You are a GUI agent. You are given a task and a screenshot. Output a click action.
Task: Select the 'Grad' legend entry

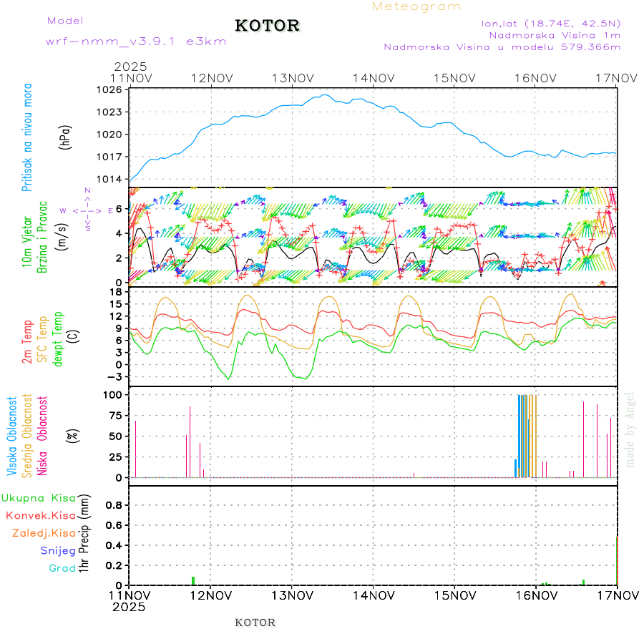(62, 568)
